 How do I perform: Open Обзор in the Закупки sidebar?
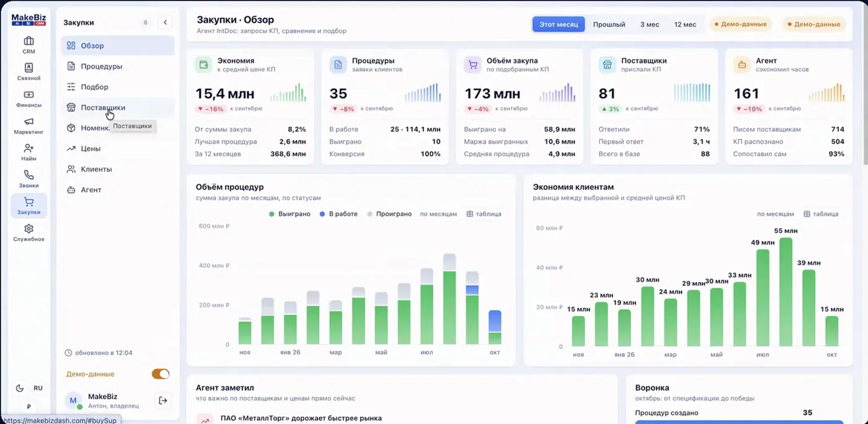[118, 45]
